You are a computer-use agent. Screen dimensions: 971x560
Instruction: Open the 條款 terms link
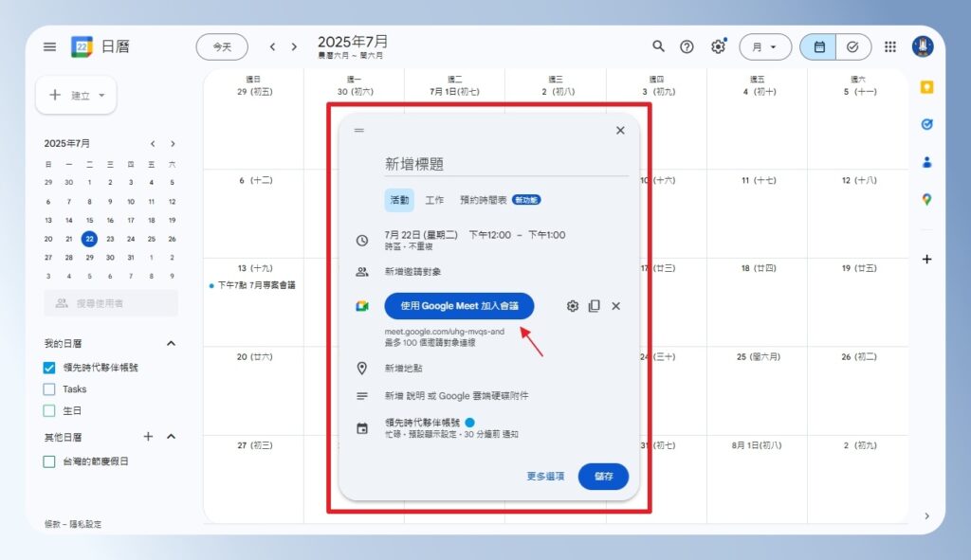click(x=52, y=524)
